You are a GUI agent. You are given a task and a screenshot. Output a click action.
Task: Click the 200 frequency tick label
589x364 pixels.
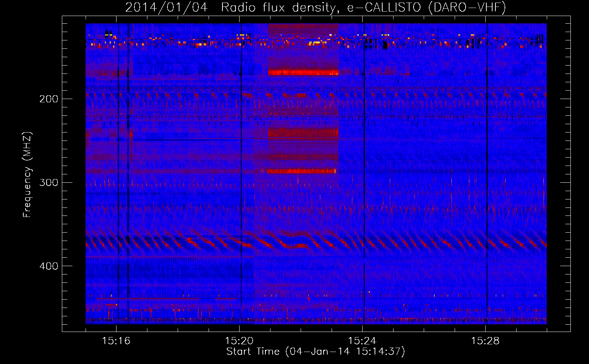(x=49, y=99)
